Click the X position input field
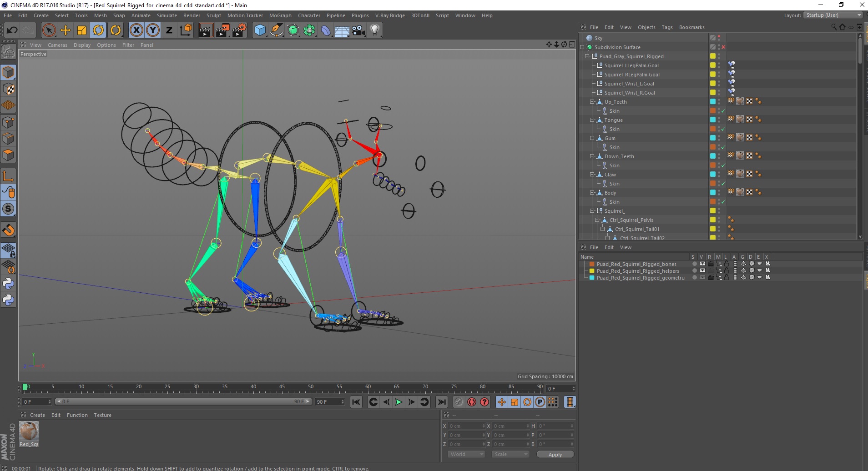Image resolution: width=868 pixels, height=471 pixels. tap(467, 426)
